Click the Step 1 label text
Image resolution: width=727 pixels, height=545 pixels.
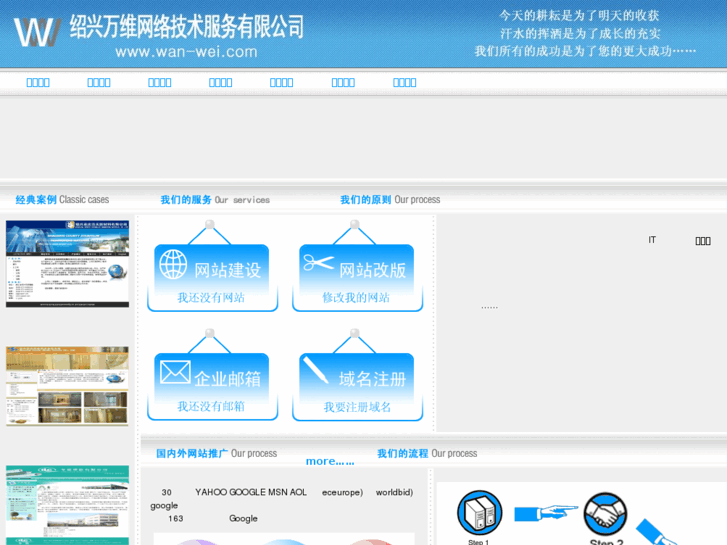pos(478,542)
